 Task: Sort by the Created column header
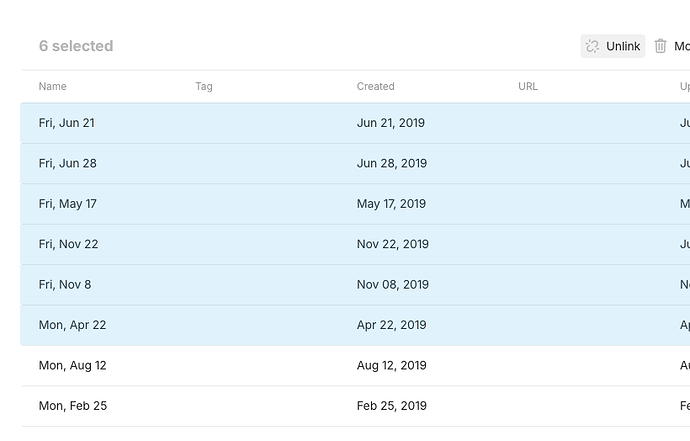tap(375, 86)
